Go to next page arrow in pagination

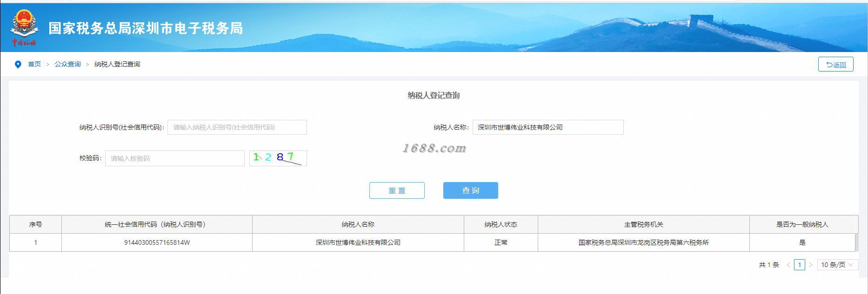click(811, 265)
